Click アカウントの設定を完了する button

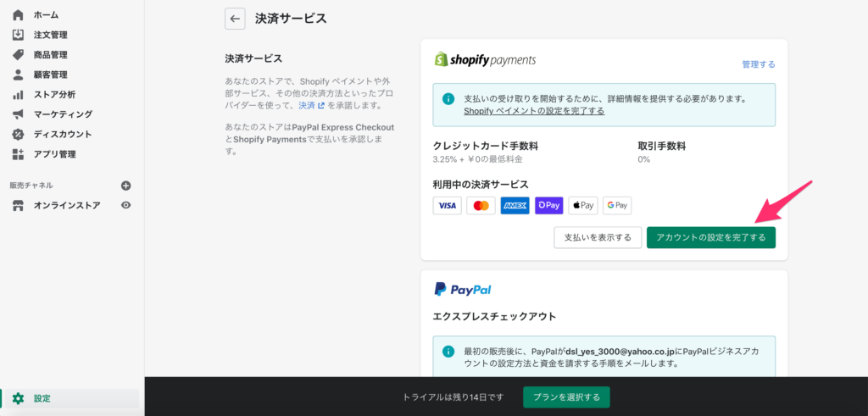coord(711,237)
